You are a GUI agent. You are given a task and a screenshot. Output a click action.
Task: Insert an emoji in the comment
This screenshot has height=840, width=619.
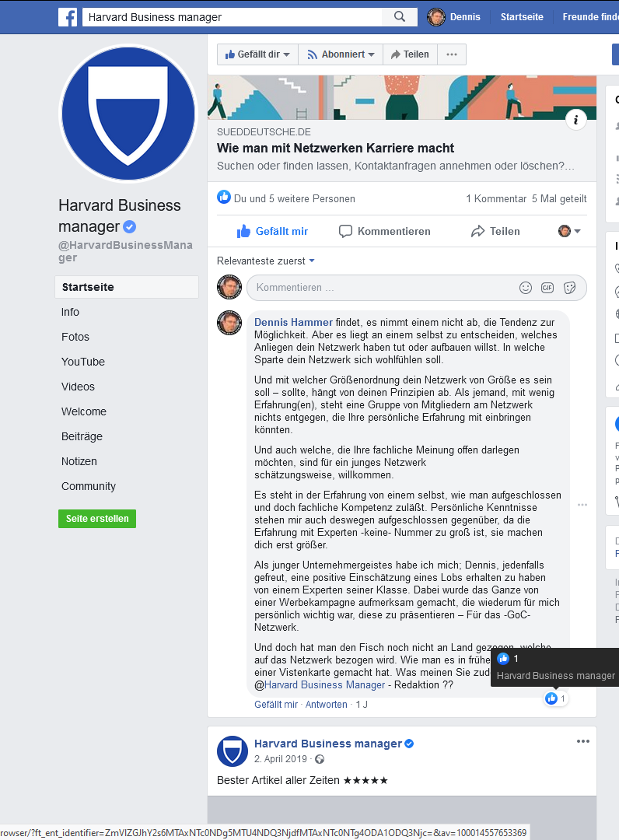(526, 288)
